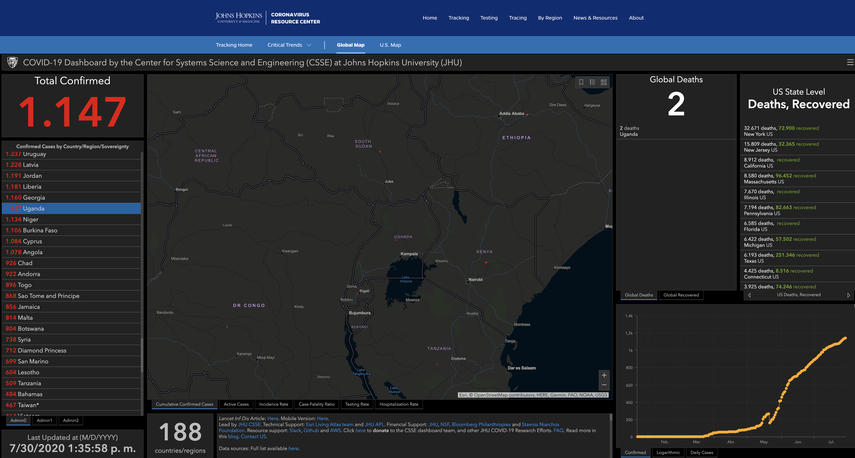Switch map to Hospitalization Rate
The width and height of the screenshot is (855, 458).
pyautogui.click(x=399, y=405)
